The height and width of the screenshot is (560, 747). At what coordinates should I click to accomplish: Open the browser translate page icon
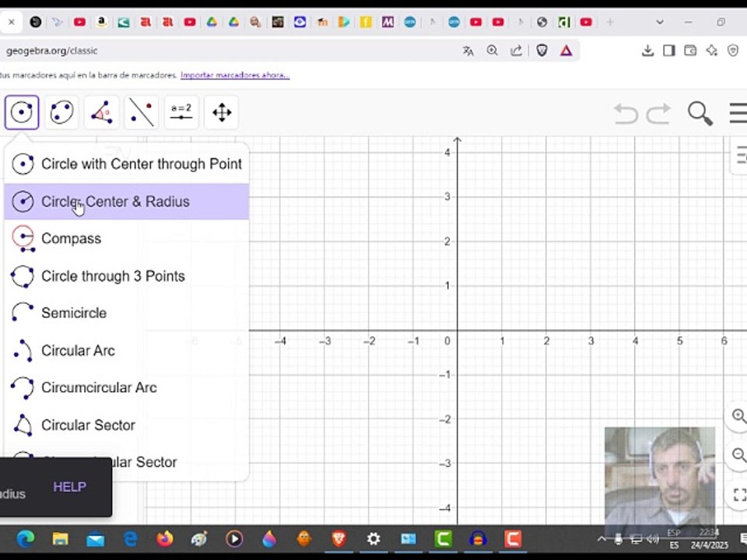[468, 51]
